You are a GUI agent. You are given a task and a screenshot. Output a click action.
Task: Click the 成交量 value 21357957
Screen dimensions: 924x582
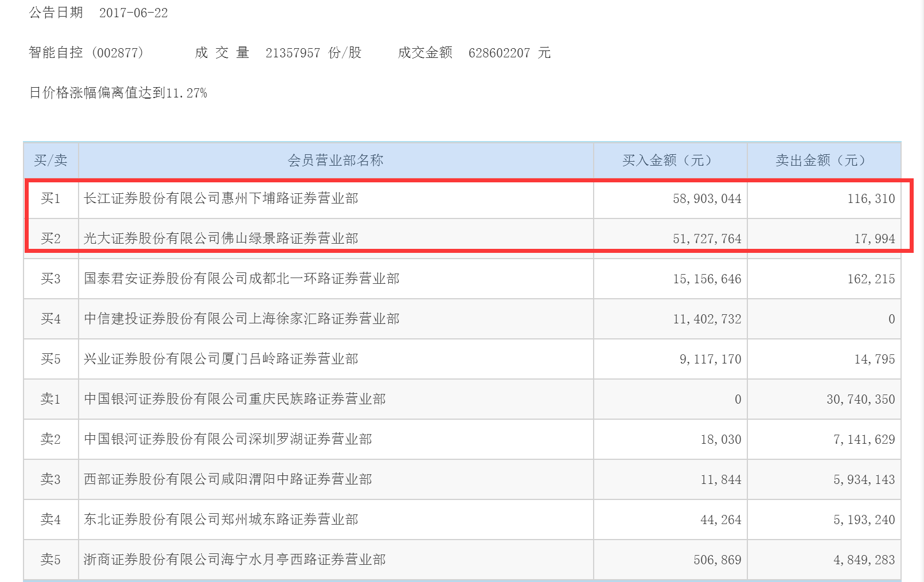coord(293,53)
